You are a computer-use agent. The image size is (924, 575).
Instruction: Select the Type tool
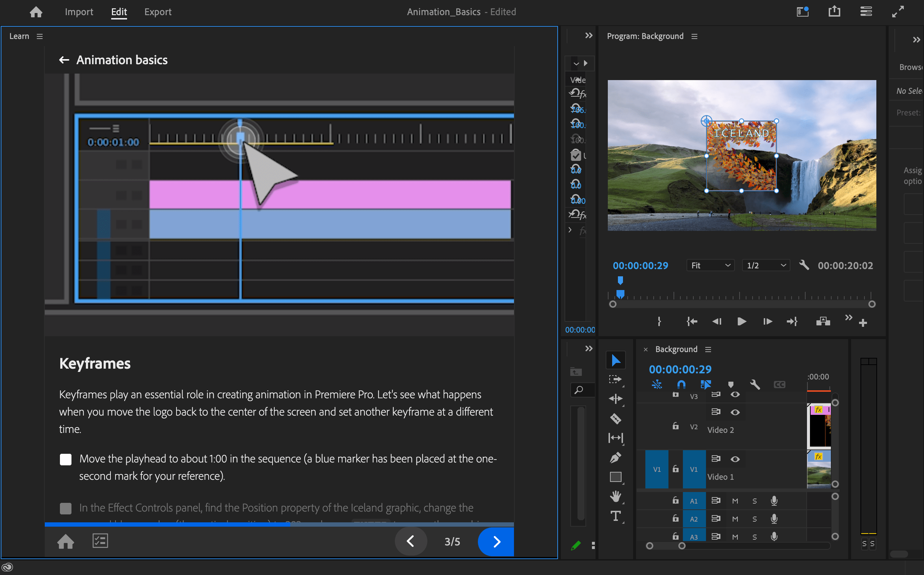click(615, 516)
